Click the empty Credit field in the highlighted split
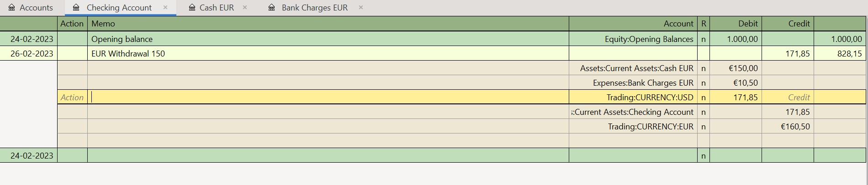The image size is (868, 185). click(x=788, y=98)
